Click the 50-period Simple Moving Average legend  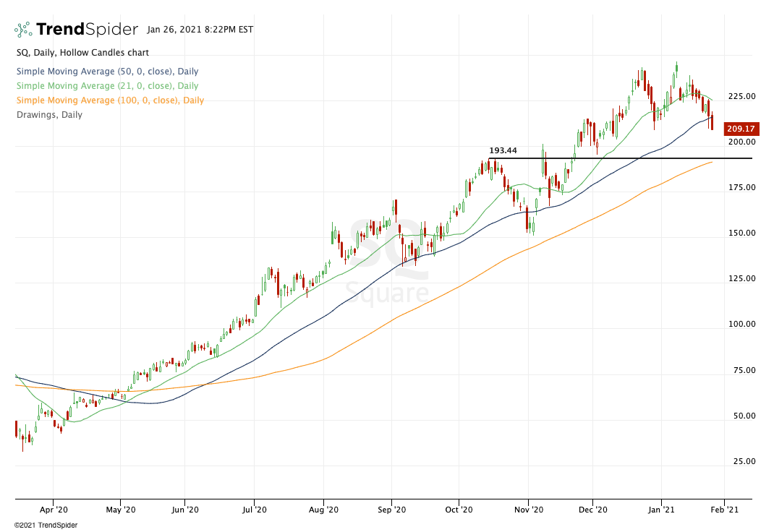coord(106,72)
